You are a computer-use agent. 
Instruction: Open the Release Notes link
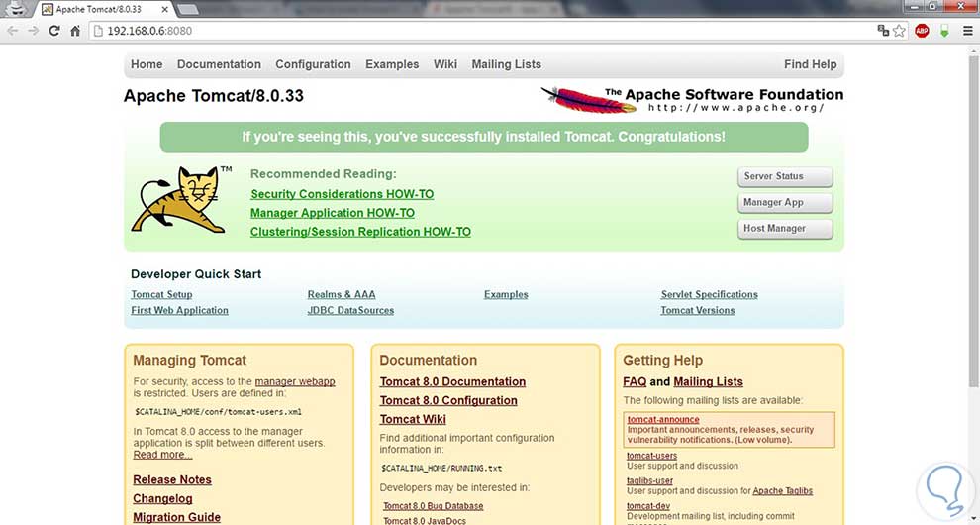[x=172, y=480]
